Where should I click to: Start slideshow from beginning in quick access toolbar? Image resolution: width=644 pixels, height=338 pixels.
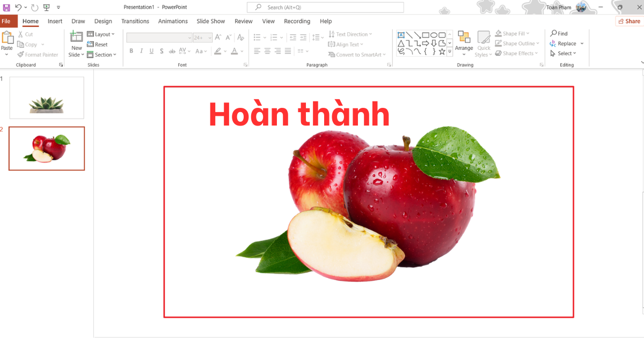pos(47,8)
